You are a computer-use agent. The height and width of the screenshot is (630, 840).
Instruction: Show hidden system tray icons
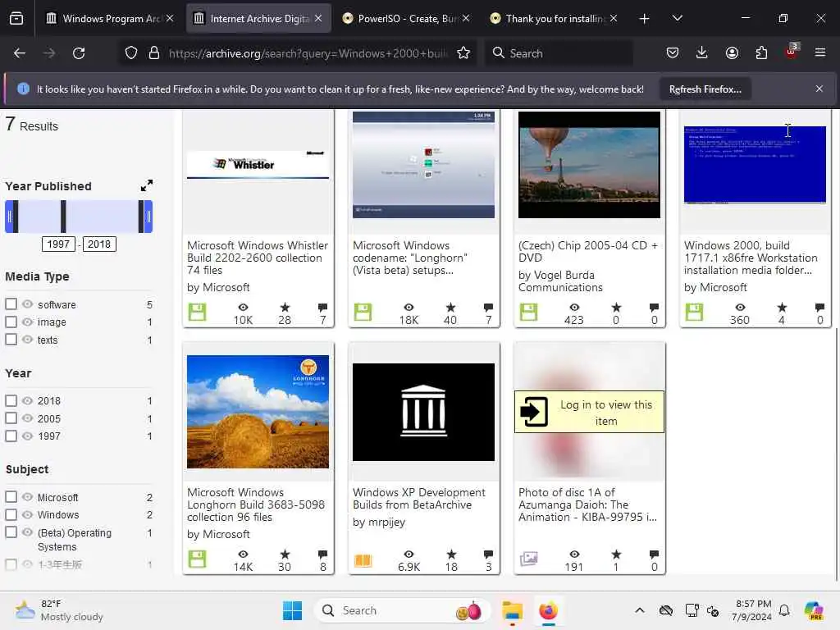pyautogui.click(x=640, y=610)
